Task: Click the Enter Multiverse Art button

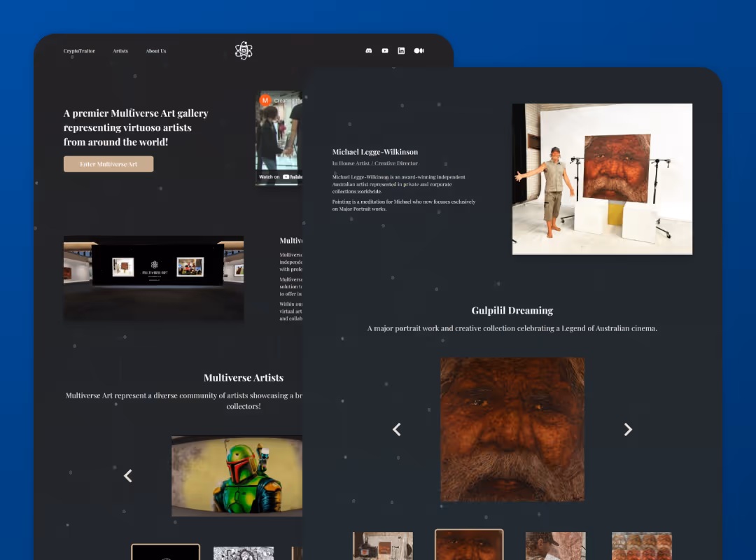Action: click(108, 164)
